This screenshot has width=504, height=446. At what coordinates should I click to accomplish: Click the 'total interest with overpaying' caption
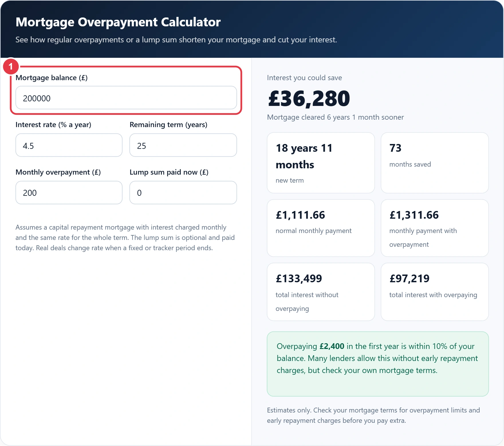pyautogui.click(x=433, y=295)
